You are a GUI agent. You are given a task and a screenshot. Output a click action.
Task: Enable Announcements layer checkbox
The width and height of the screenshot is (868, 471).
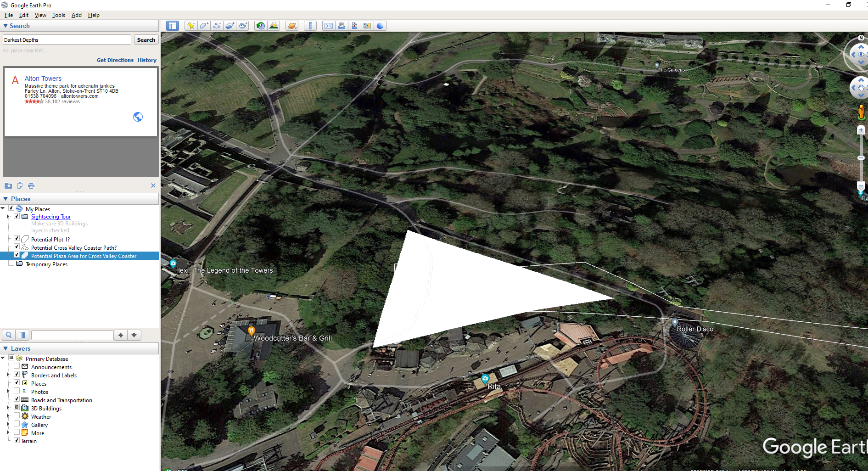[17, 366]
